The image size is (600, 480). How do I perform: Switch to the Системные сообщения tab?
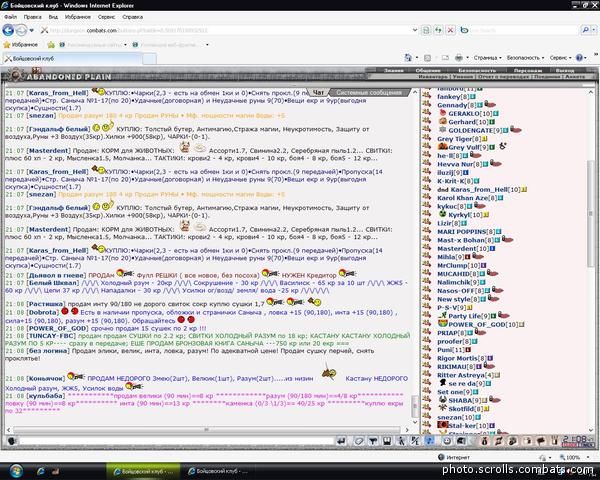coord(368,92)
